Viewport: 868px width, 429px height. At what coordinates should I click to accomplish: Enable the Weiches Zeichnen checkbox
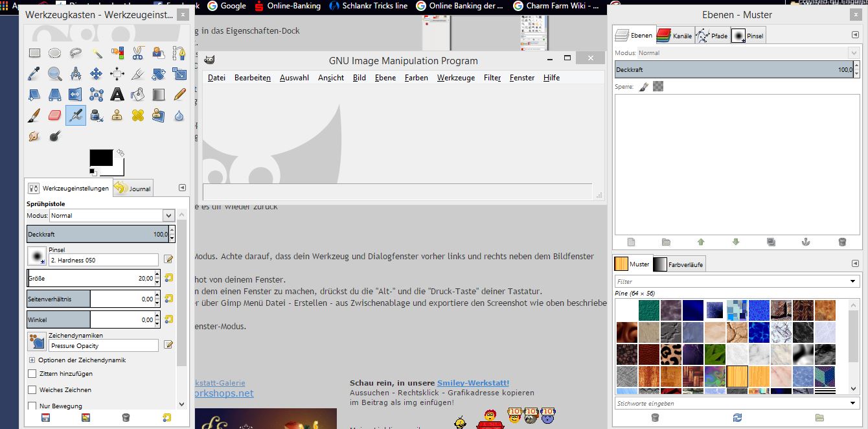32,390
